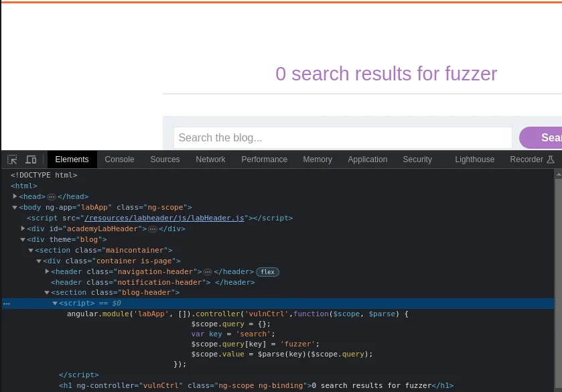Open the Performance tab
562x392 pixels.
click(x=264, y=159)
